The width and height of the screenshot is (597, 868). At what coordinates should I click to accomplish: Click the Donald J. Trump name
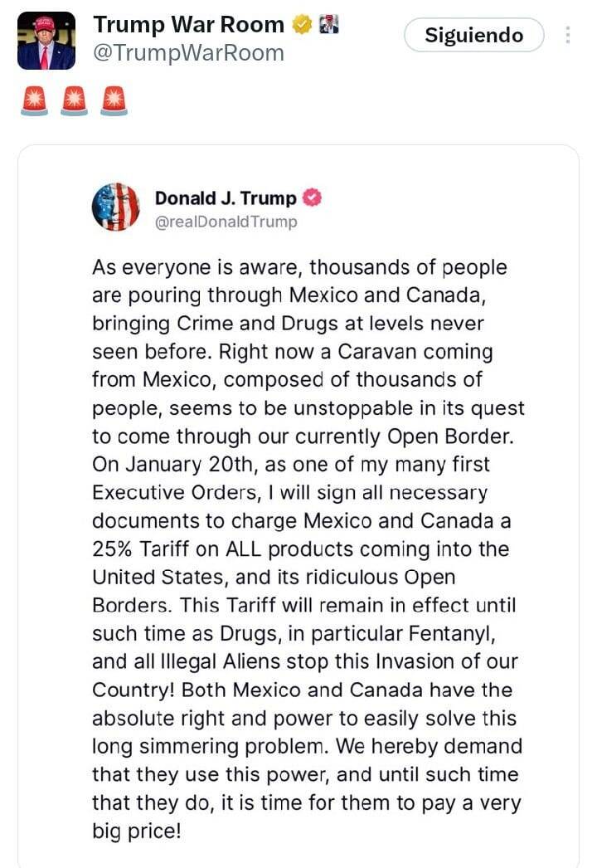pos(226,198)
